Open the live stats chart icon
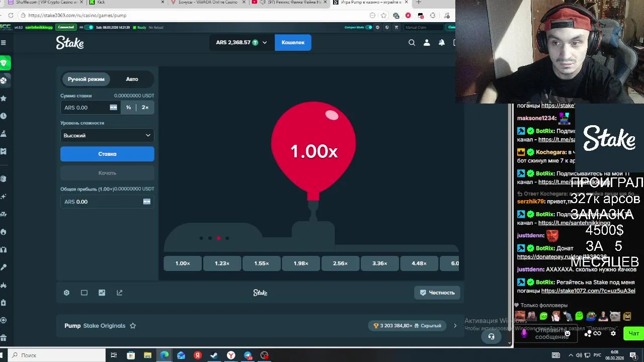The image size is (644, 362). pos(102,293)
